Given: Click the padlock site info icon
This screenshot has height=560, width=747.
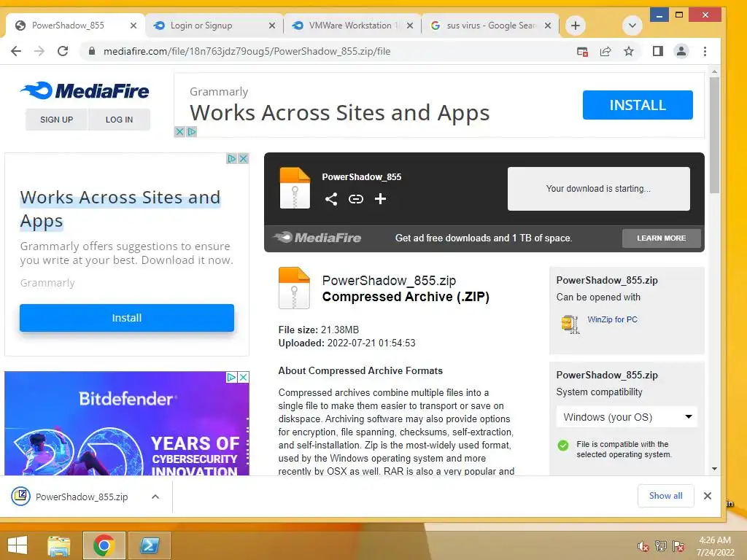Looking at the screenshot, I should [91, 52].
